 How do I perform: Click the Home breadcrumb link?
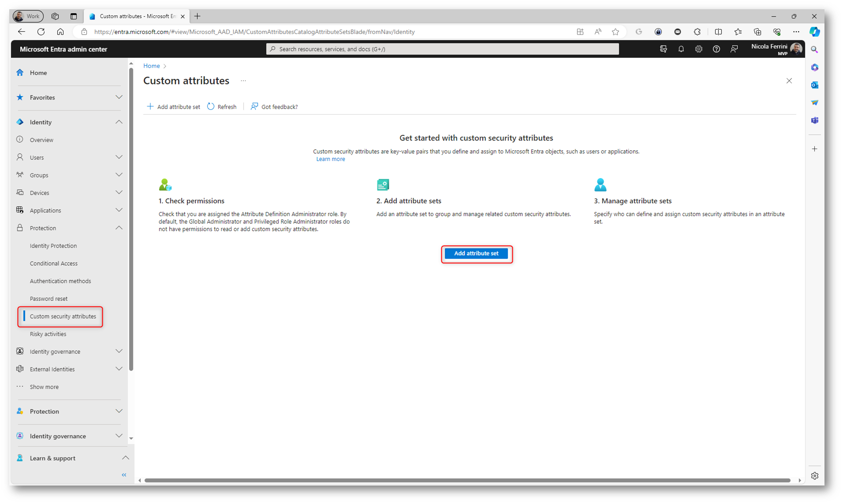click(x=151, y=66)
